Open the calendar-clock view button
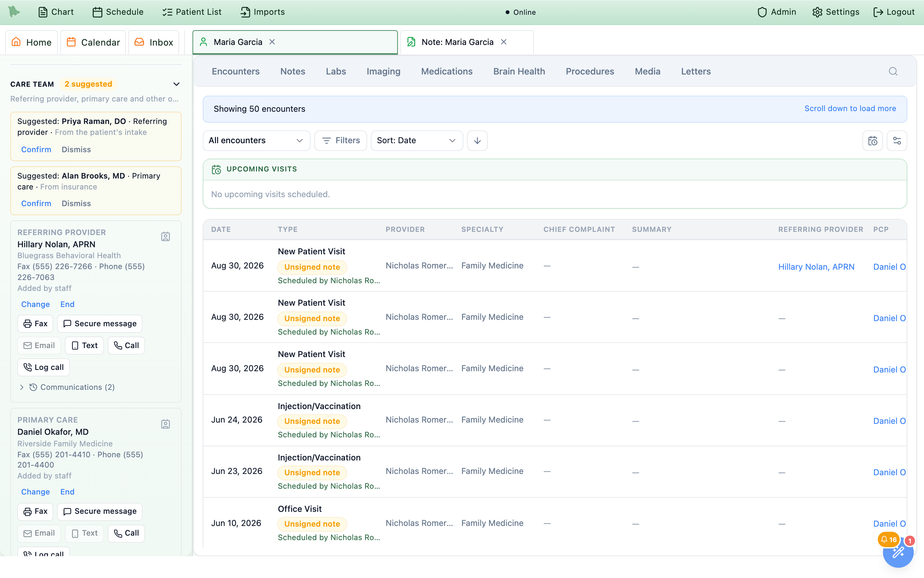The image size is (924, 578). click(x=872, y=141)
